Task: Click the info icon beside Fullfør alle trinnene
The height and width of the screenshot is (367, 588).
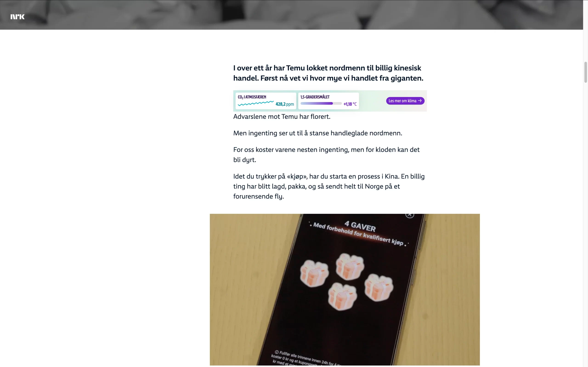Action: point(277,352)
